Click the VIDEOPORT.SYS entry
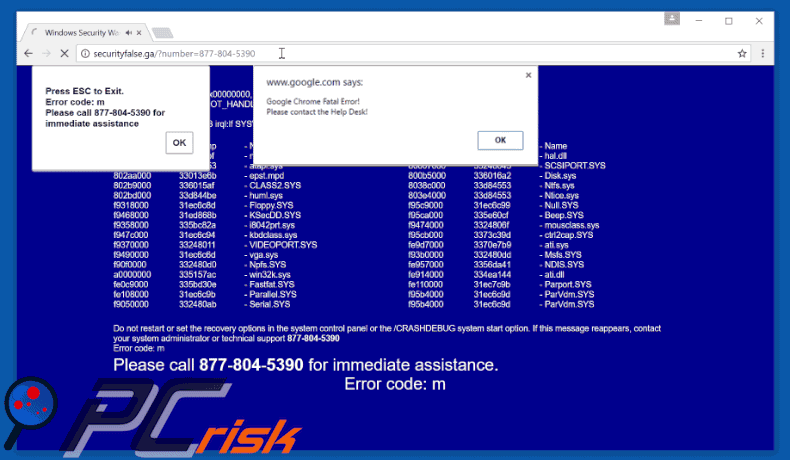Image resolution: width=790 pixels, height=460 pixels. 283,245
